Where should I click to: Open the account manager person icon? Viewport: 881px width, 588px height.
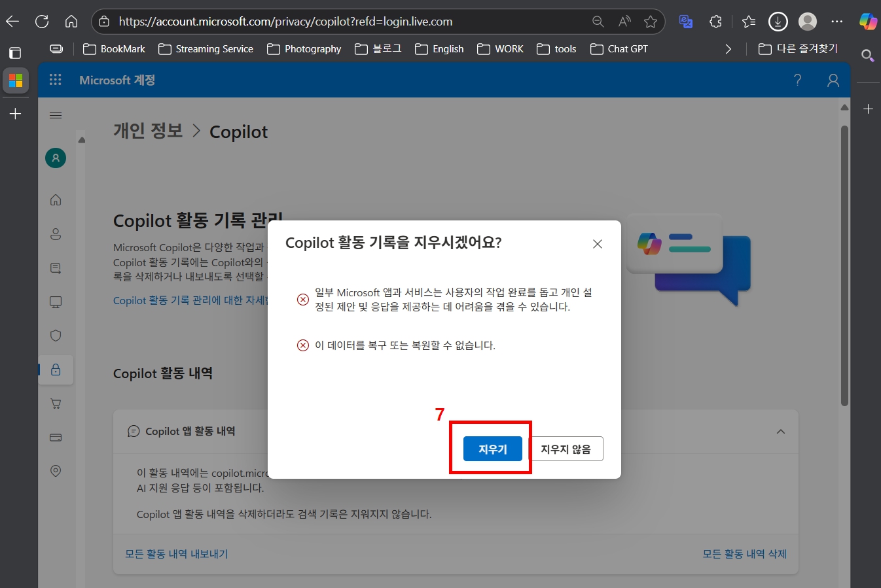833,80
